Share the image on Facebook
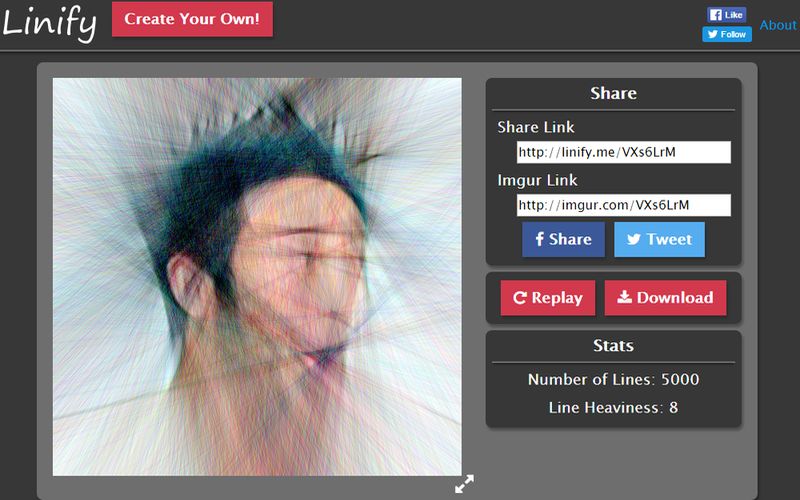 [563, 239]
